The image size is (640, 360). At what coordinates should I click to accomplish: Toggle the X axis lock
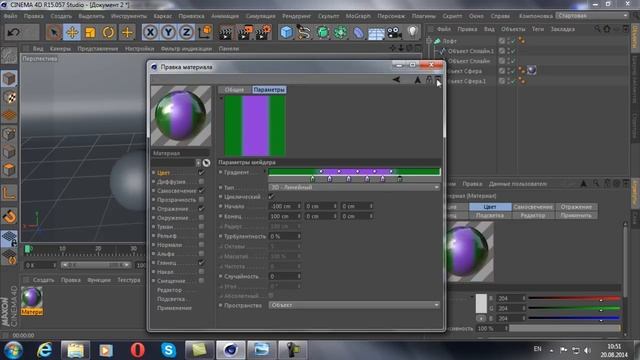[x=150, y=32]
